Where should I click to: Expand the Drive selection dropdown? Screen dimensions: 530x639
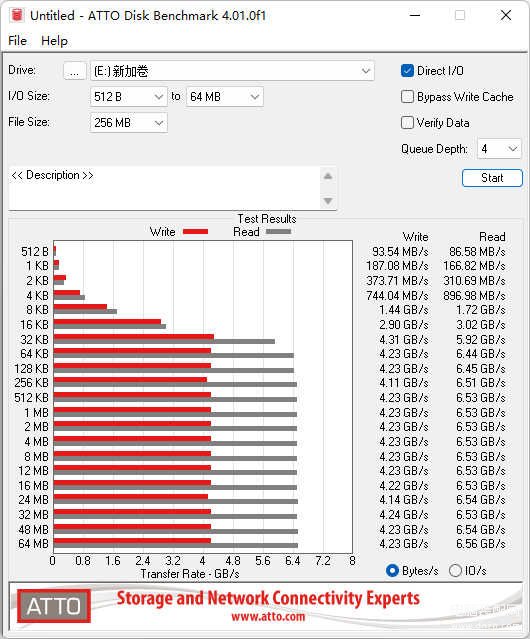tap(365, 71)
